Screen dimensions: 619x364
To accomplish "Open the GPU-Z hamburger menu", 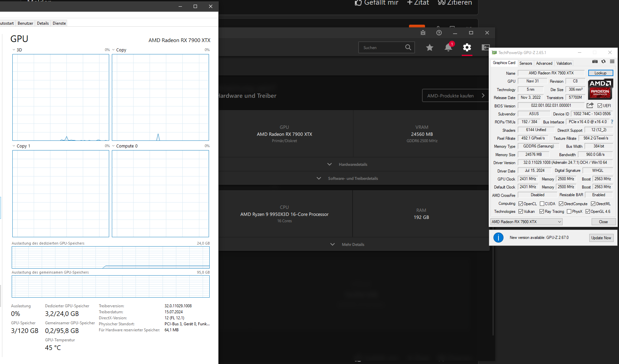I will (612, 61).
